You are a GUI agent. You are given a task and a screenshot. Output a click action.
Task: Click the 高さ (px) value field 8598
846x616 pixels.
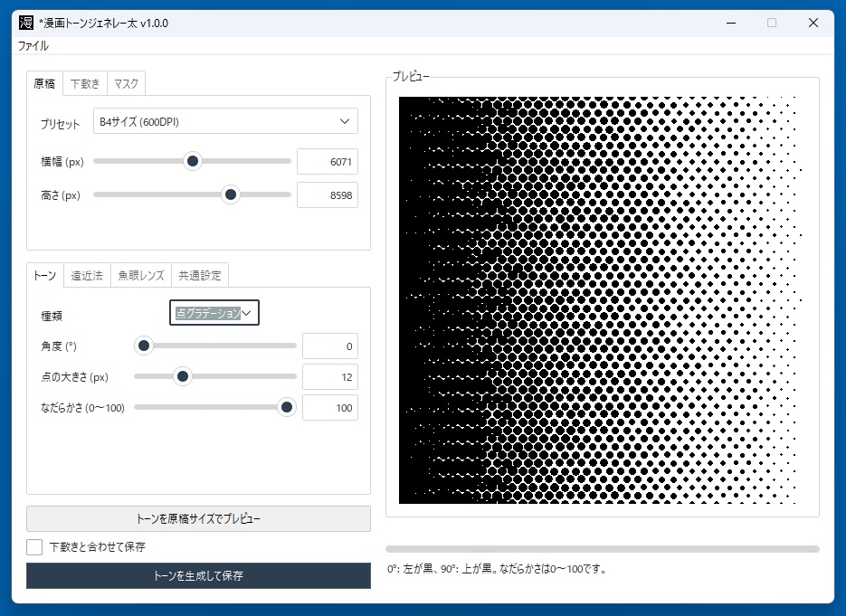[328, 195]
